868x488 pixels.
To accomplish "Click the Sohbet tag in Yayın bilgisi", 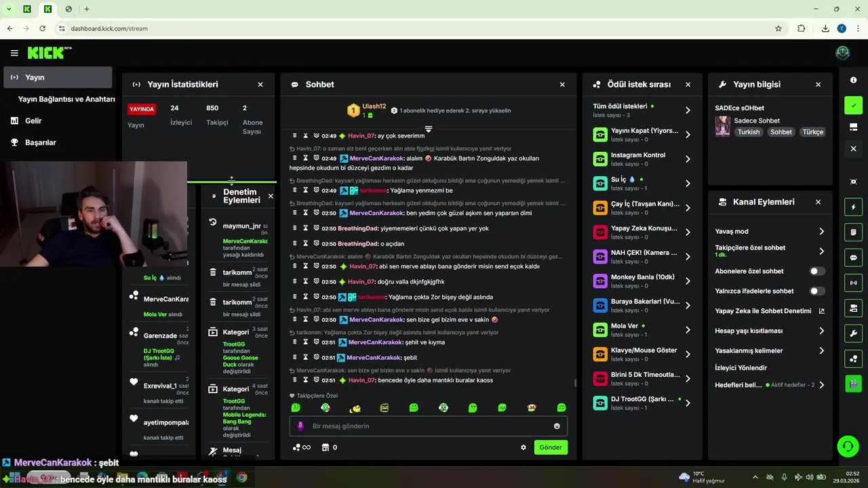I will [781, 132].
